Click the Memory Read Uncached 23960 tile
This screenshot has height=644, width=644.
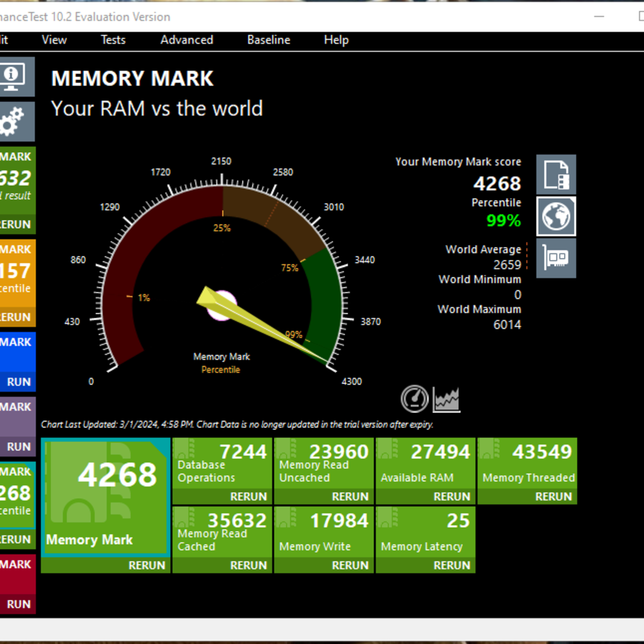point(324,463)
